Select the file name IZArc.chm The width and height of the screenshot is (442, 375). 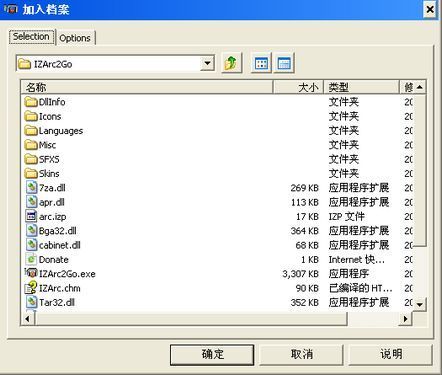click(x=60, y=288)
